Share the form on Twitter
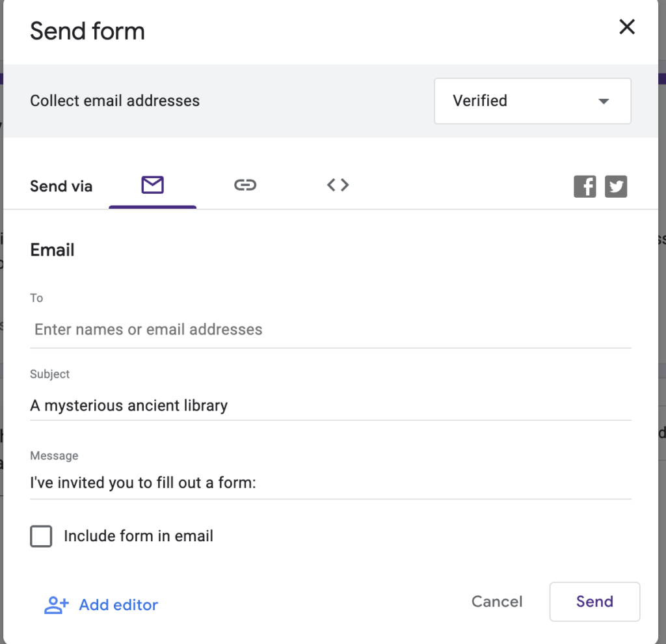The image size is (666, 644). [x=616, y=186]
